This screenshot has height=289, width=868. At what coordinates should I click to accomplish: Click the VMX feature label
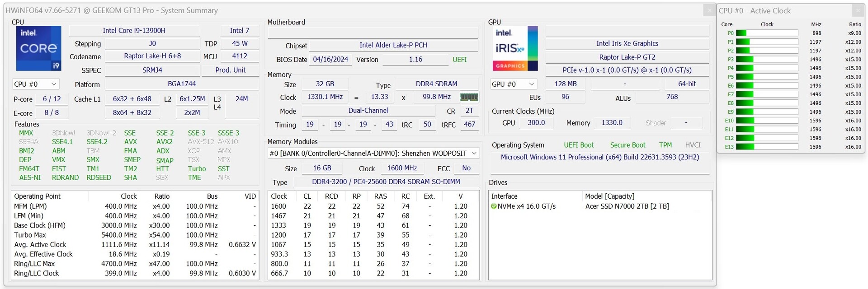(59, 159)
